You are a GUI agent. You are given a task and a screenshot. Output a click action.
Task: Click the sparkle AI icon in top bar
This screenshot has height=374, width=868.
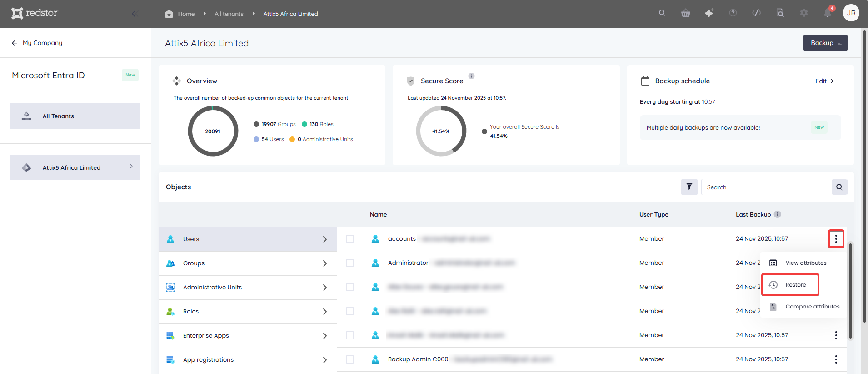(709, 13)
